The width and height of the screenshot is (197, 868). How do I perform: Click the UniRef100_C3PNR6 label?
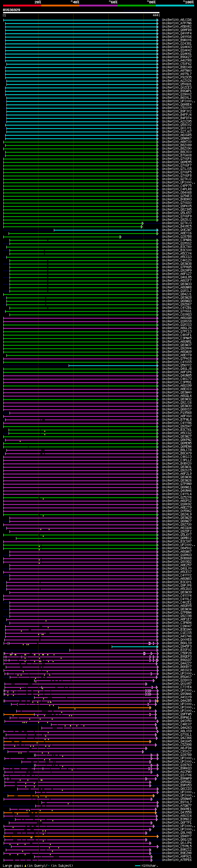tap(177, 240)
